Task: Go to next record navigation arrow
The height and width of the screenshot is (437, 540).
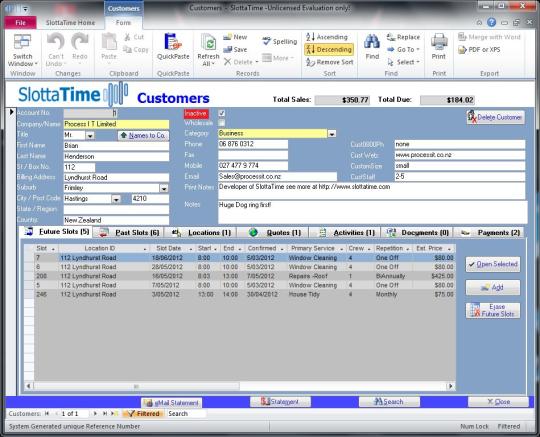Action: (95, 414)
